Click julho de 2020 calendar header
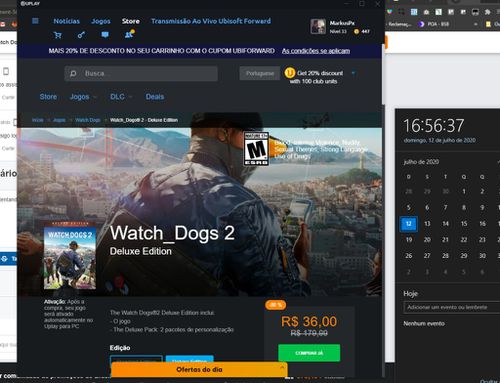The image size is (500, 383). pyautogui.click(x=421, y=162)
